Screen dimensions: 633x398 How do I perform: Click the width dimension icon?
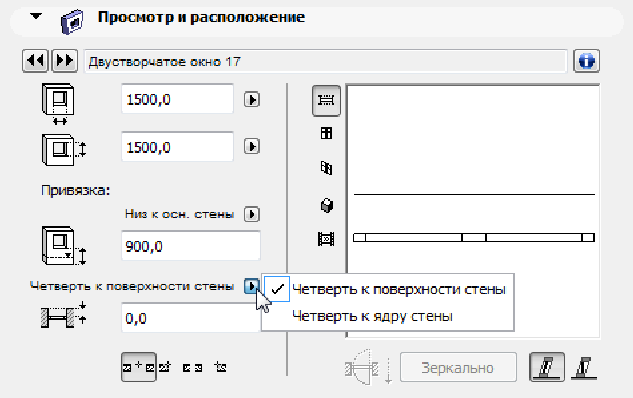(x=59, y=104)
